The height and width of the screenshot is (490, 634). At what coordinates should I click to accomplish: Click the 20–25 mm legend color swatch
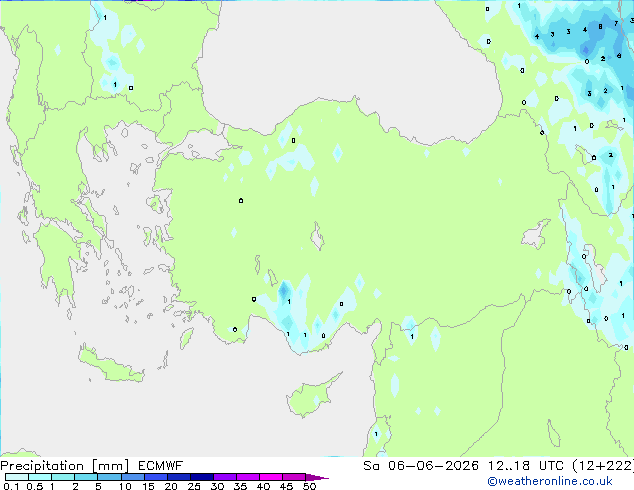point(178,477)
